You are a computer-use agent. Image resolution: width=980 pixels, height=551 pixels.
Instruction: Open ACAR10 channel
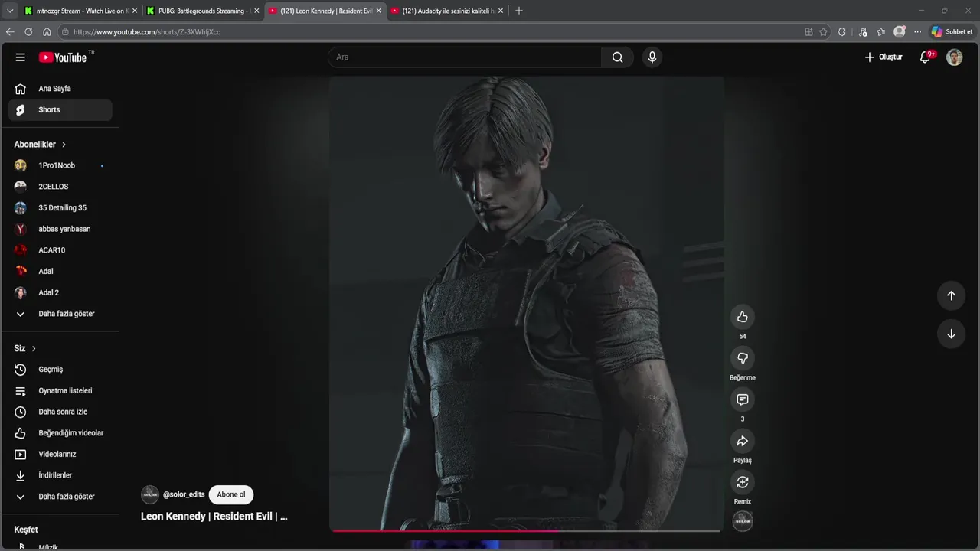click(60, 250)
